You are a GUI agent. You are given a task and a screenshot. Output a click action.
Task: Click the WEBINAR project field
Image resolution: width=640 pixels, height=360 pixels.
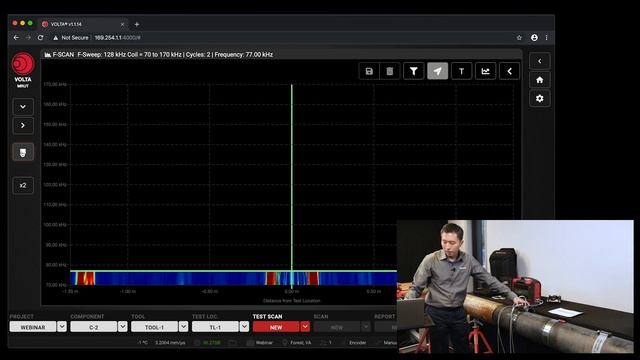point(33,327)
